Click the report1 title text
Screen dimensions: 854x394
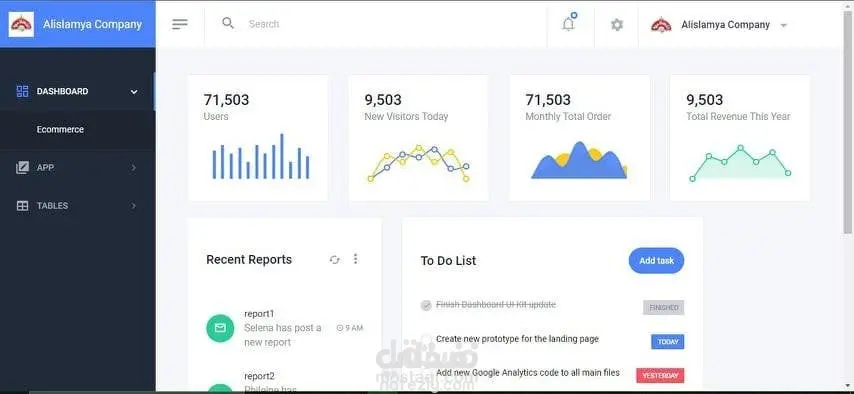tap(259, 314)
